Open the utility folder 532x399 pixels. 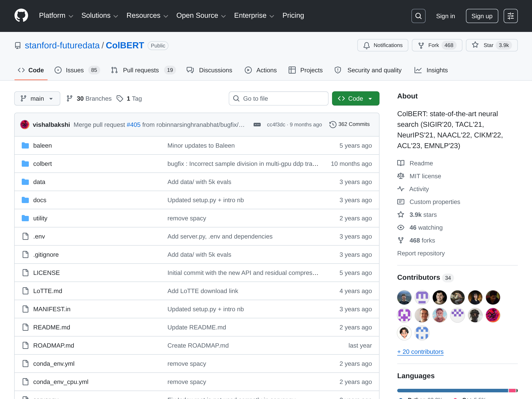(40, 218)
